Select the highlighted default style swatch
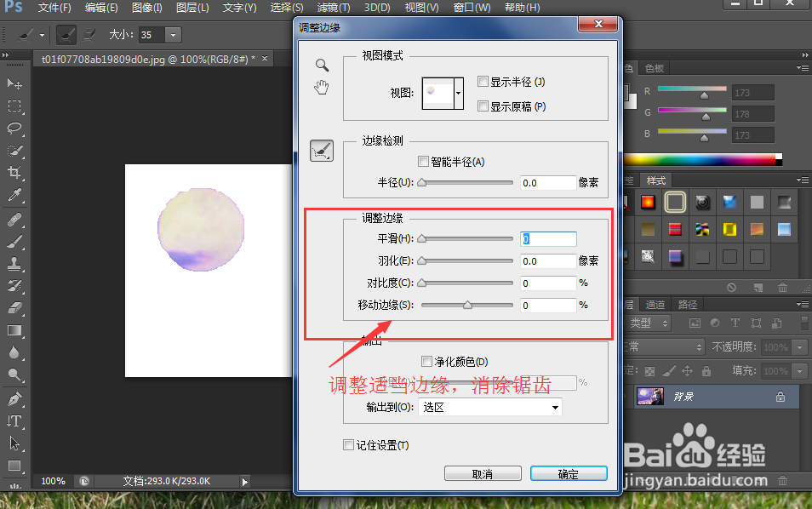Viewport: 812px width, 509px height. [675, 202]
